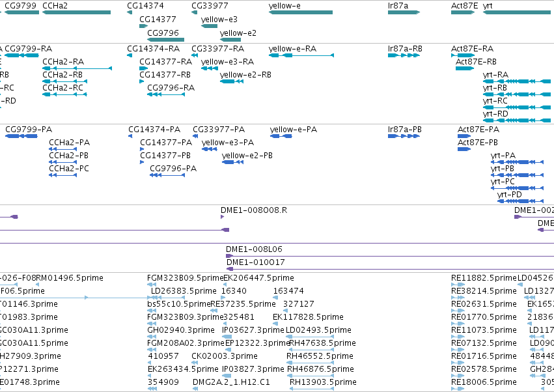
Task: Click the GH02940.3prime EST label
Action: [181, 329]
